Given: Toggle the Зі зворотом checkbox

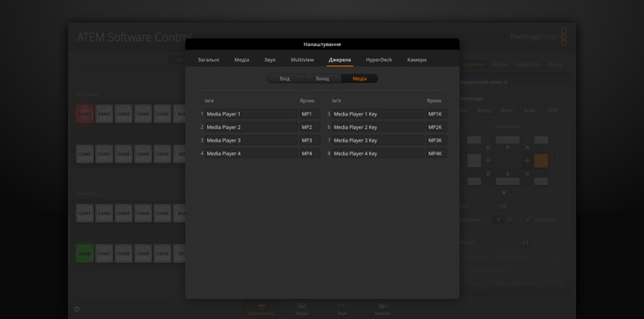Looking at the screenshot, I should [x=528, y=219].
